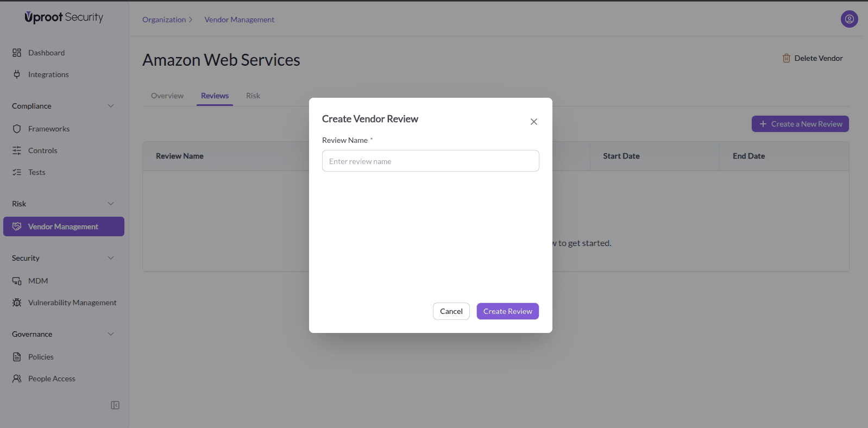Click the Tests checklist icon
868x428 pixels.
17,172
